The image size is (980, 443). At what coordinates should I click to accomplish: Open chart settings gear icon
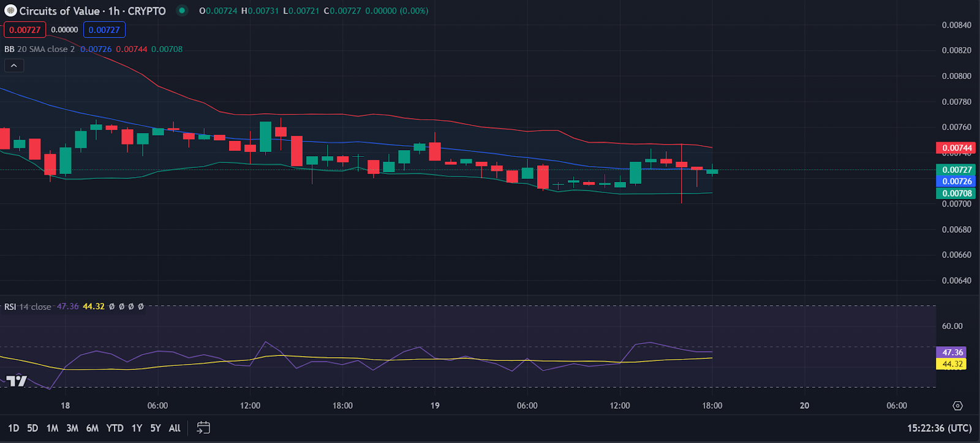coord(958,406)
